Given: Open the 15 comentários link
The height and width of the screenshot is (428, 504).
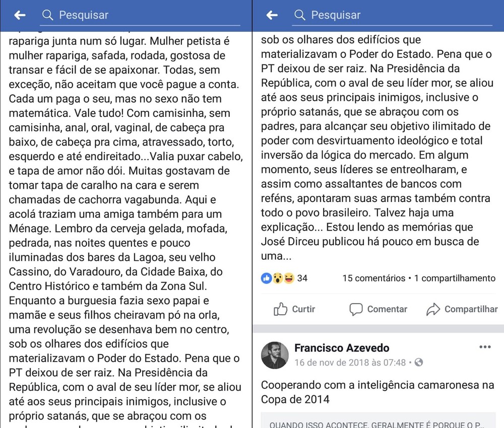Looking at the screenshot, I should (x=373, y=278).
